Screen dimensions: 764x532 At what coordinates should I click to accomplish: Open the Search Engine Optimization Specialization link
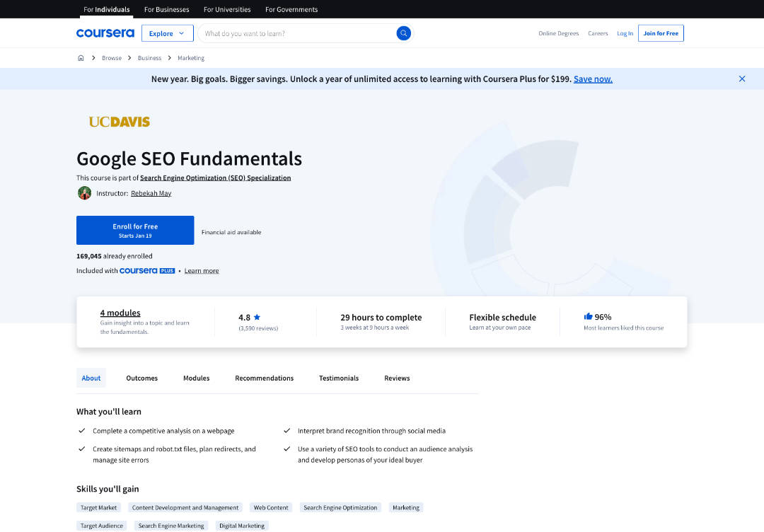tap(215, 178)
